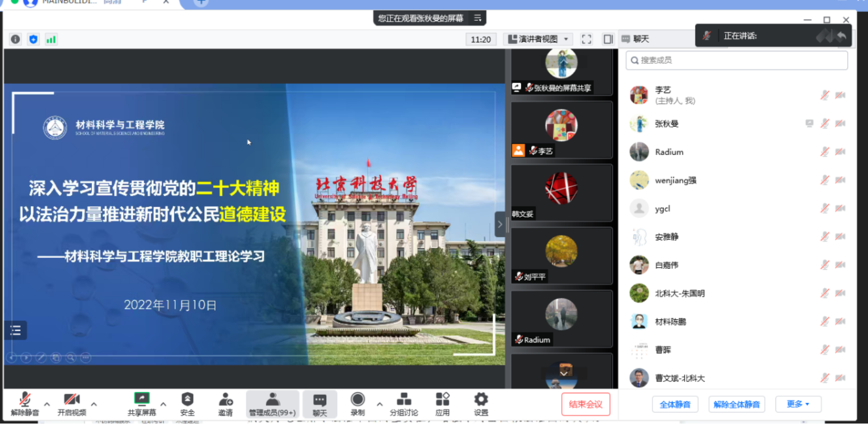Unmute microphone with 解除静音
The width and height of the screenshot is (868, 424).
(x=25, y=404)
